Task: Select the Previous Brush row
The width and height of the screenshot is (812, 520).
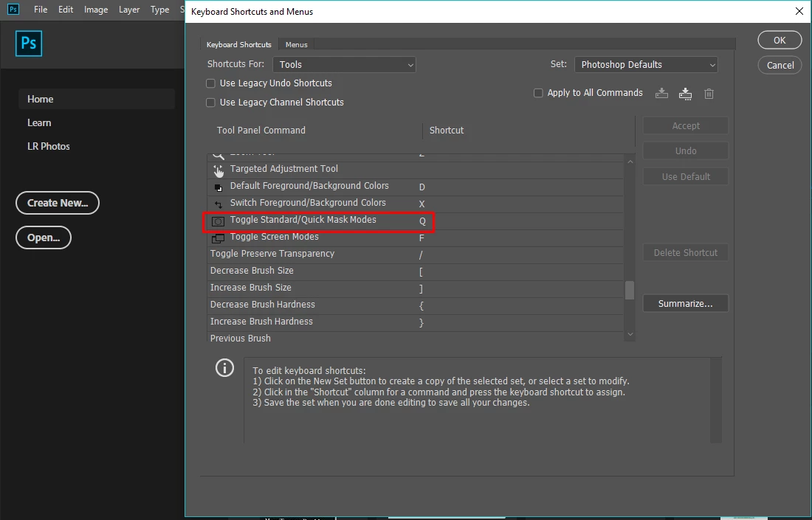Action: click(416, 337)
